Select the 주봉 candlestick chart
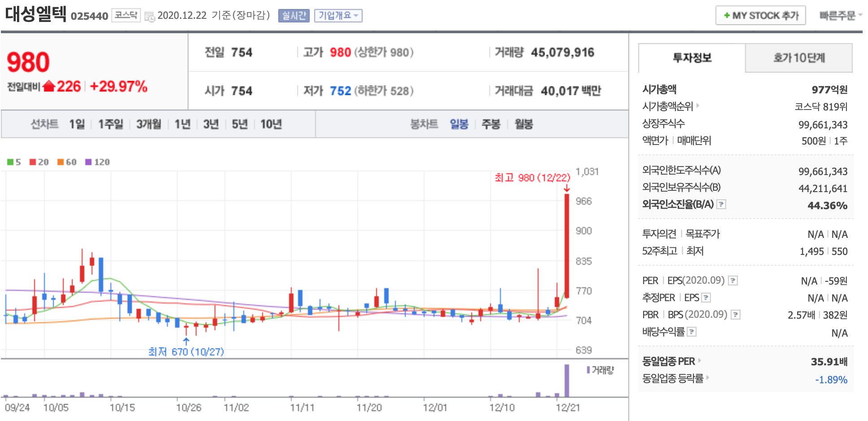 coord(491,124)
